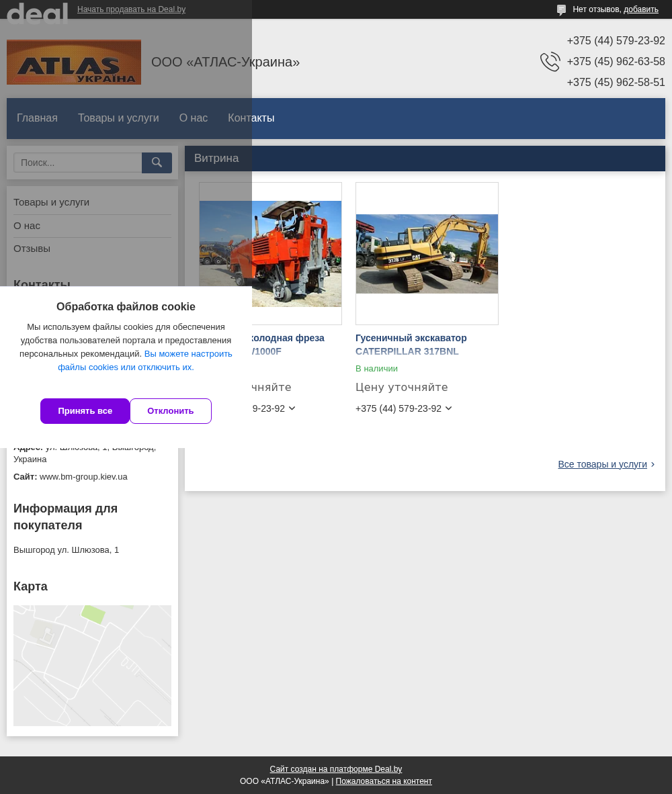This screenshot has width=672, height=794.
Task: Click Отклонить cookie button
Action: tap(171, 411)
